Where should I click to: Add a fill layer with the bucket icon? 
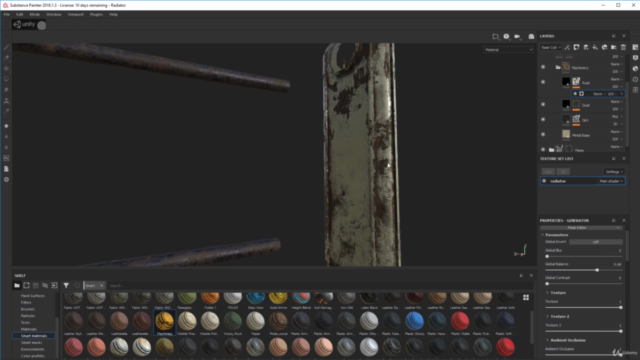[595, 47]
